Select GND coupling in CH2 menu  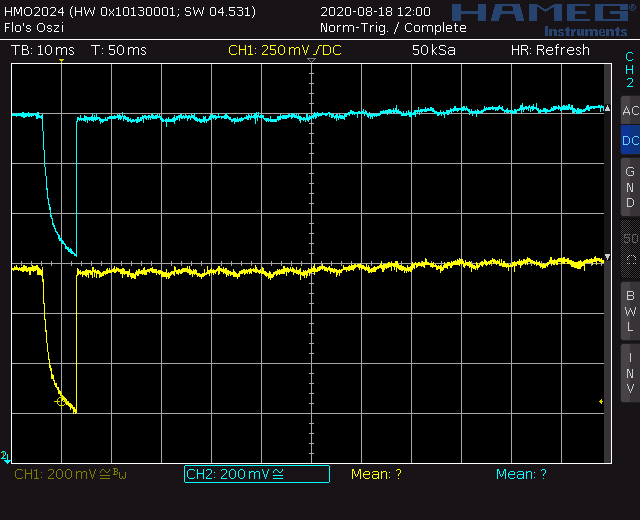tap(630, 187)
